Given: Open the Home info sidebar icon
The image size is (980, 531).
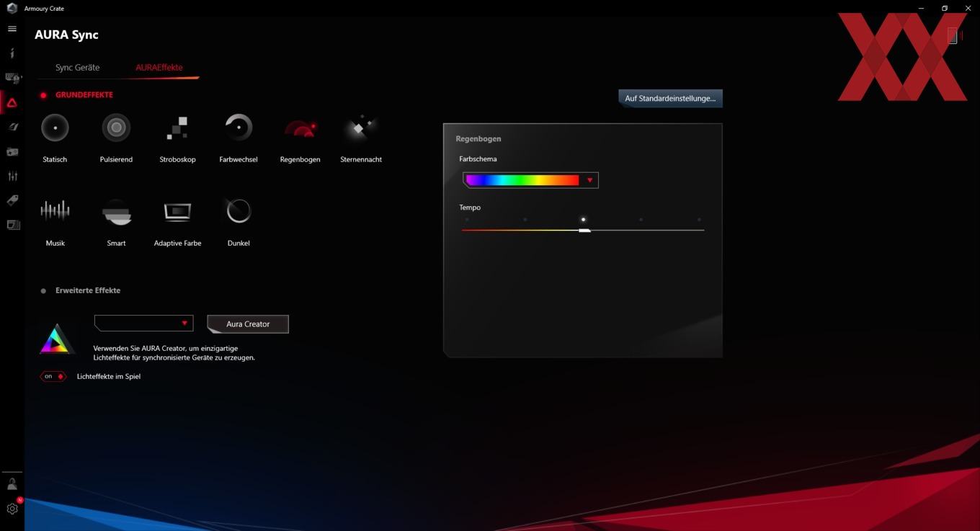Looking at the screenshot, I should [12, 53].
